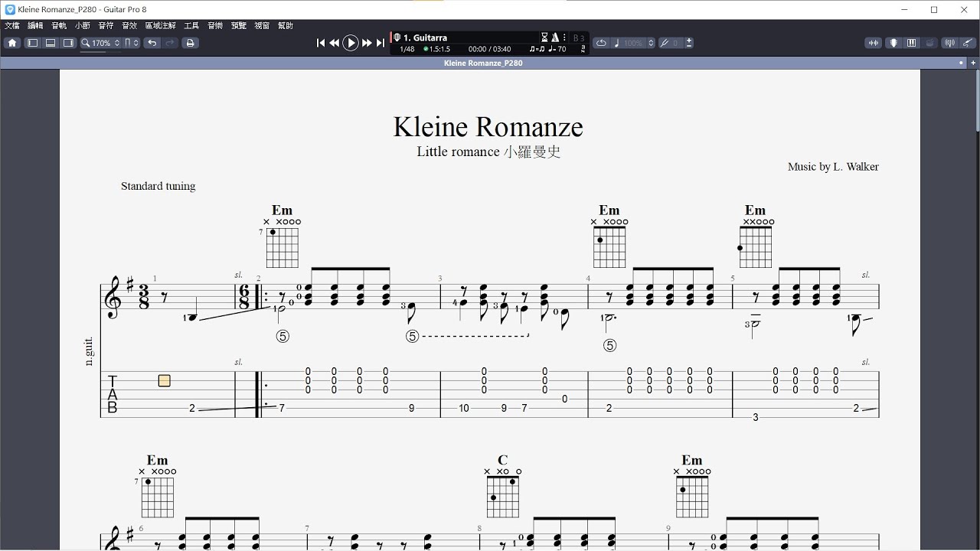
Task: Jump to the last bar
Action: [x=381, y=44]
